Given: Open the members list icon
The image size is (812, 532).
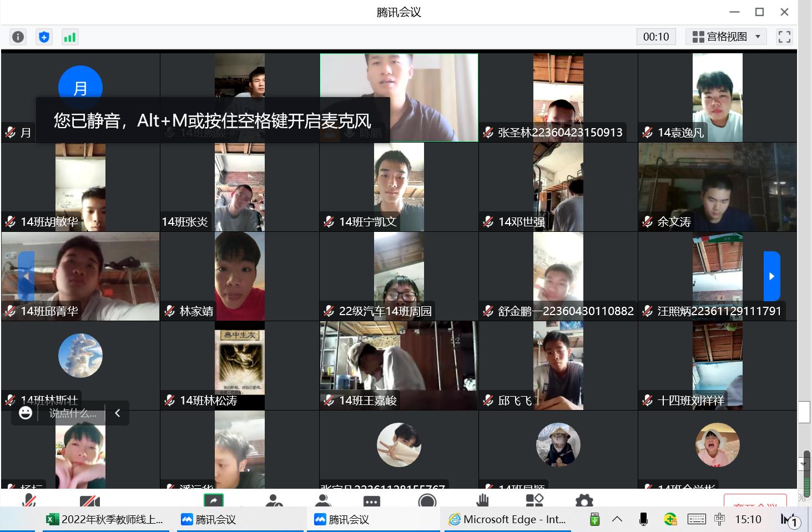Looking at the screenshot, I should pyautogui.click(x=322, y=500).
